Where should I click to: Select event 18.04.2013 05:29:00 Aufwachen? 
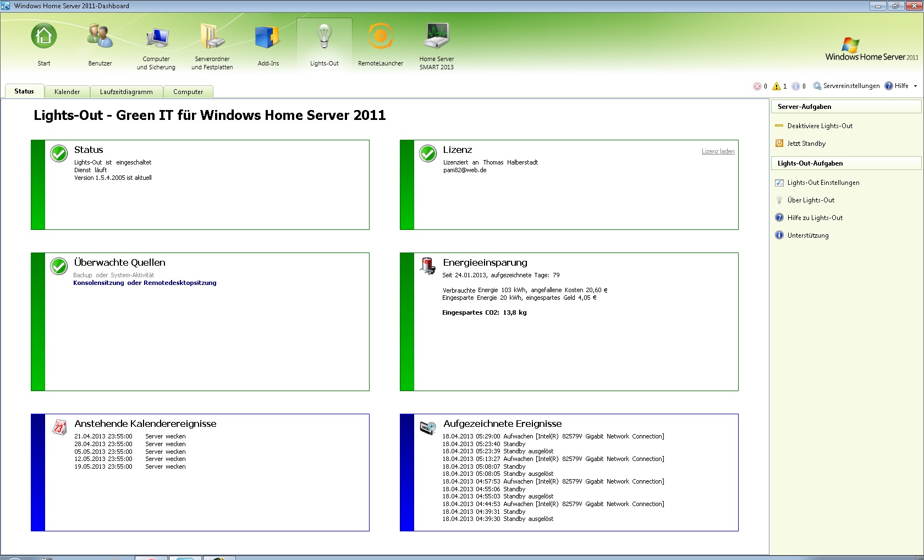(553, 436)
